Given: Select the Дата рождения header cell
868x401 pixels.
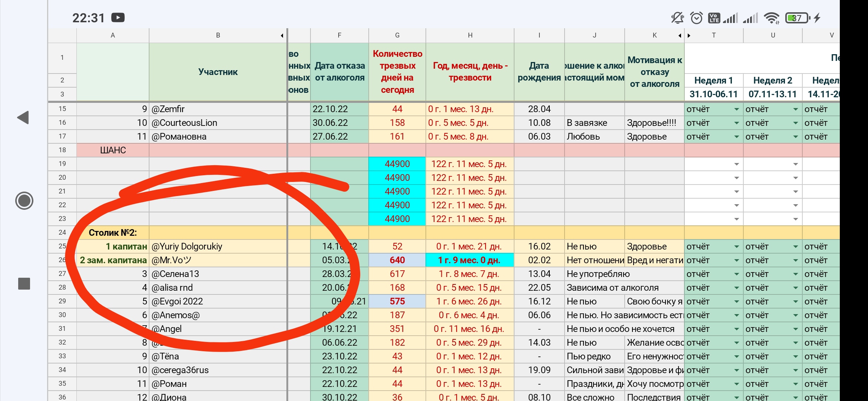Looking at the screenshot, I should coord(539,72).
